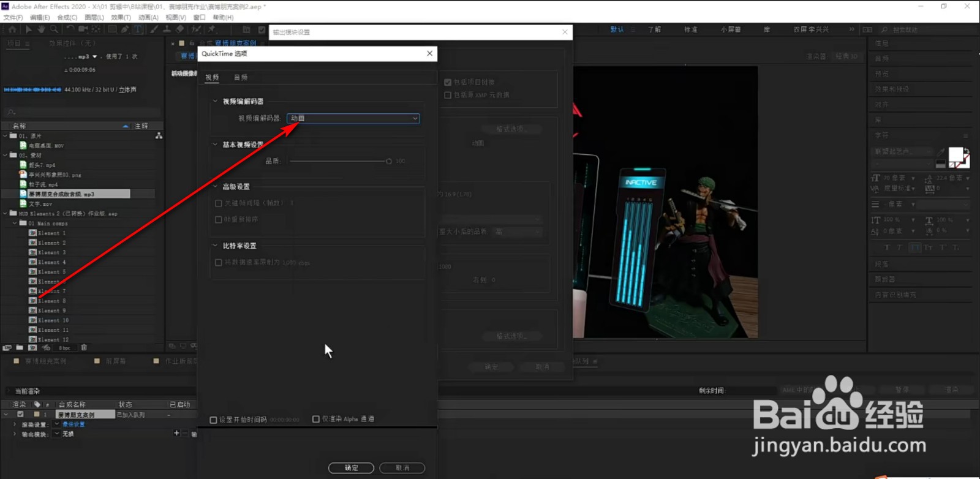Click the 8 bpc color depth button
The height and width of the screenshot is (479, 980).
pyautogui.click(x=64, y=348)
